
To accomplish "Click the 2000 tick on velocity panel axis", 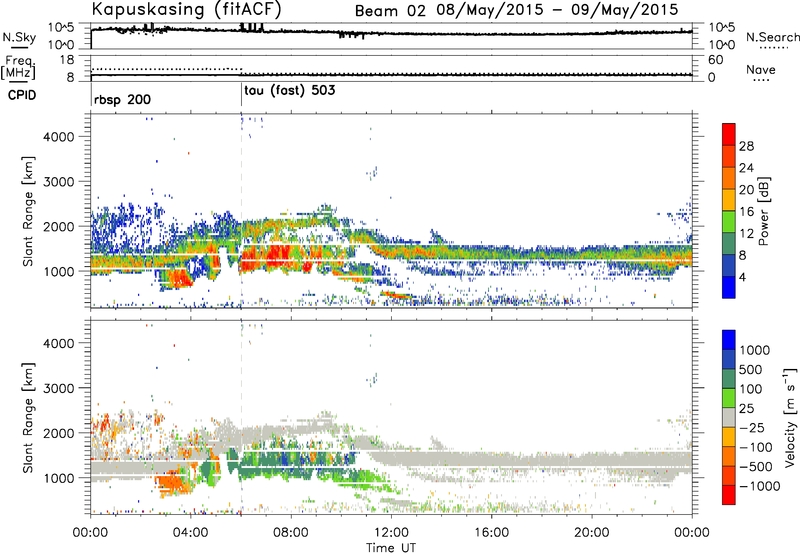I will coord(58,433).
